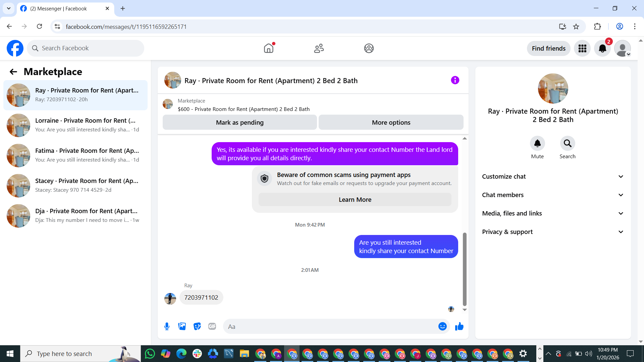Open Windows action center notifications

[x=630, y=354]
